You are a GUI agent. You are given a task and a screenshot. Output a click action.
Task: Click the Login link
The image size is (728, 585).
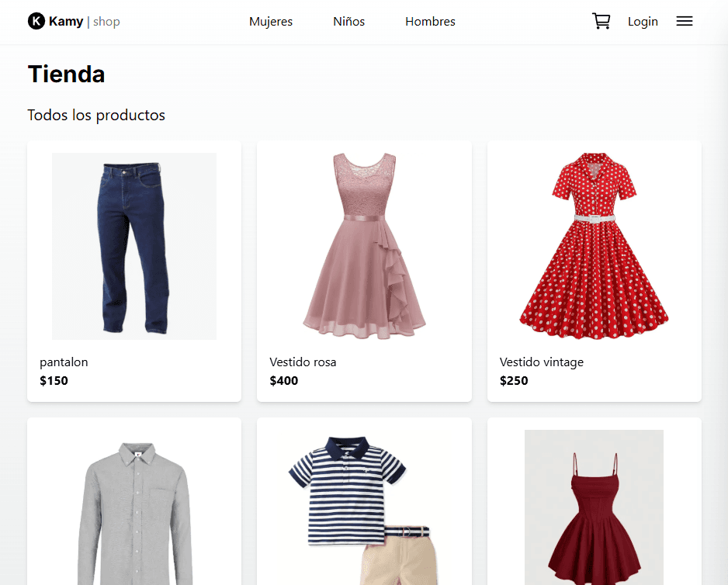tap(643, 22)
